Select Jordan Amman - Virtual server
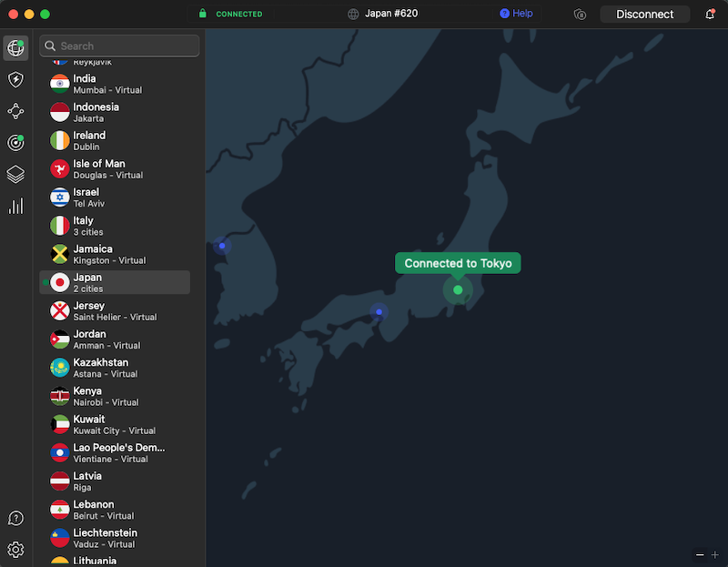 [115, 339]
